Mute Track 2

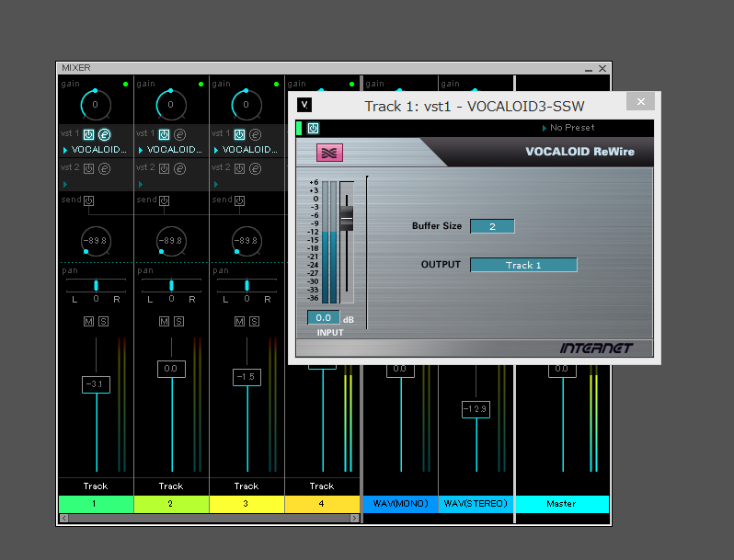coord(164,322)
